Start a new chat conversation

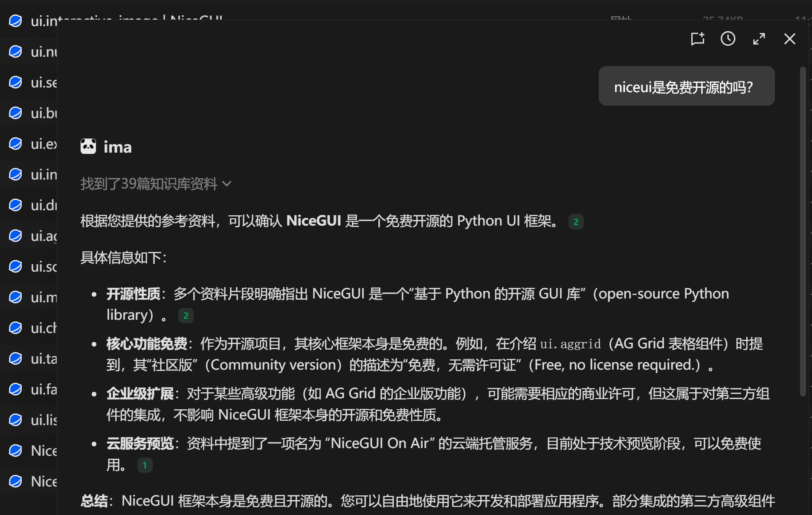[x=698, y=39]
